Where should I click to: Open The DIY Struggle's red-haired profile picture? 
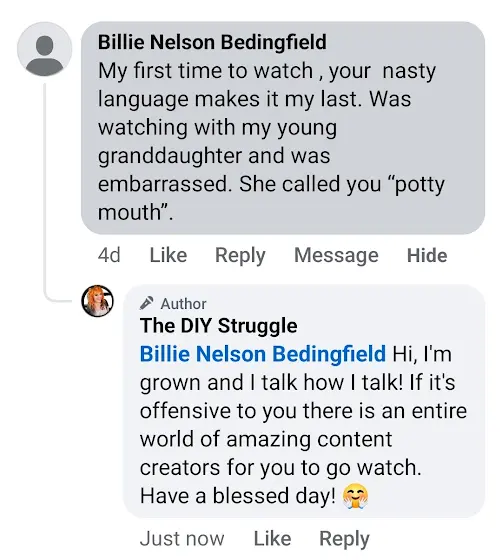point(97,301)
